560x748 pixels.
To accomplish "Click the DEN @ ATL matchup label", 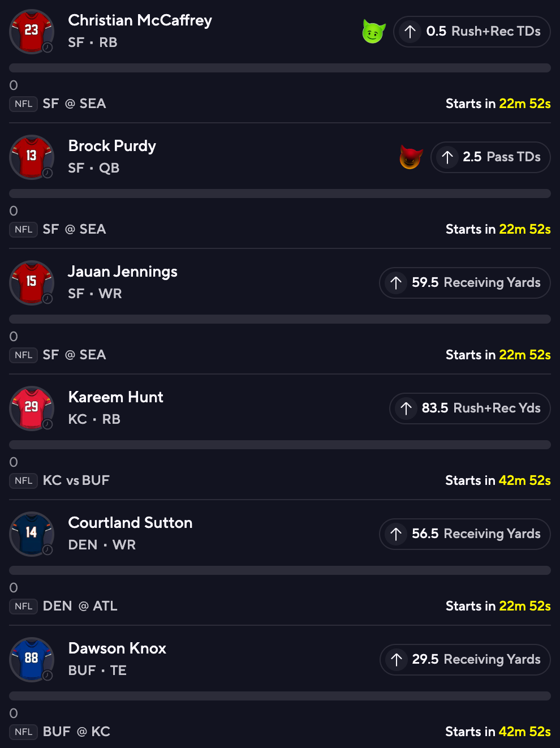I will pyautogui.click(x=80, y=607).
